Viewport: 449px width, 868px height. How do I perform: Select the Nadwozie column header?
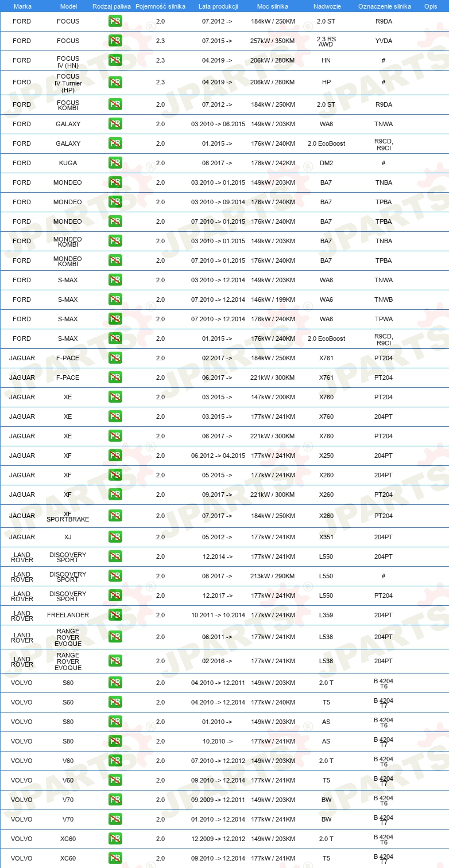click(326, 6)
